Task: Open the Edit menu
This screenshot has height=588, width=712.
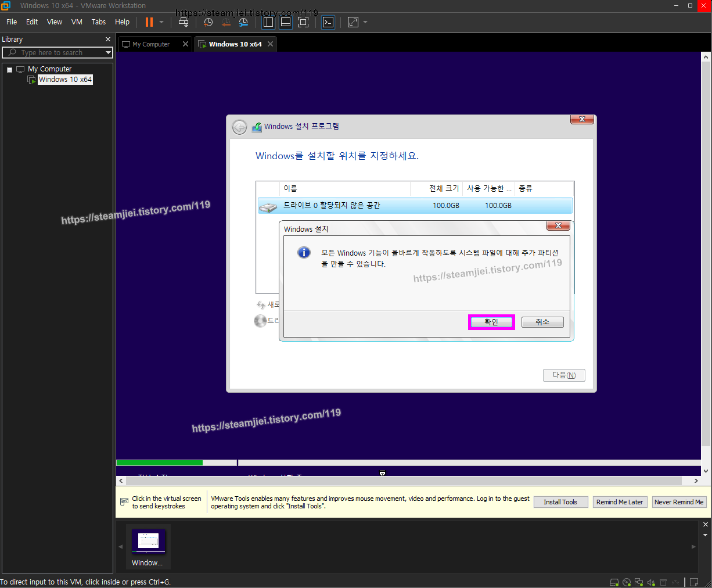Action: pos(32,22)
